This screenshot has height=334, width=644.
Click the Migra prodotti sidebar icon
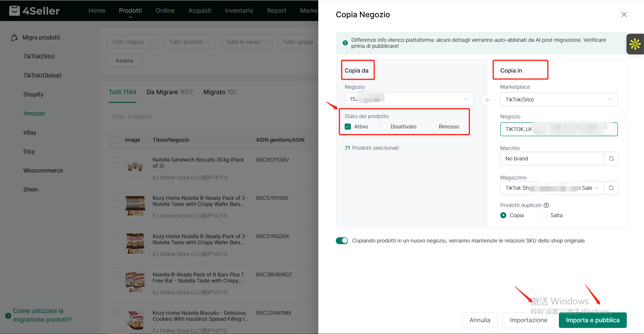coord(14,38)
